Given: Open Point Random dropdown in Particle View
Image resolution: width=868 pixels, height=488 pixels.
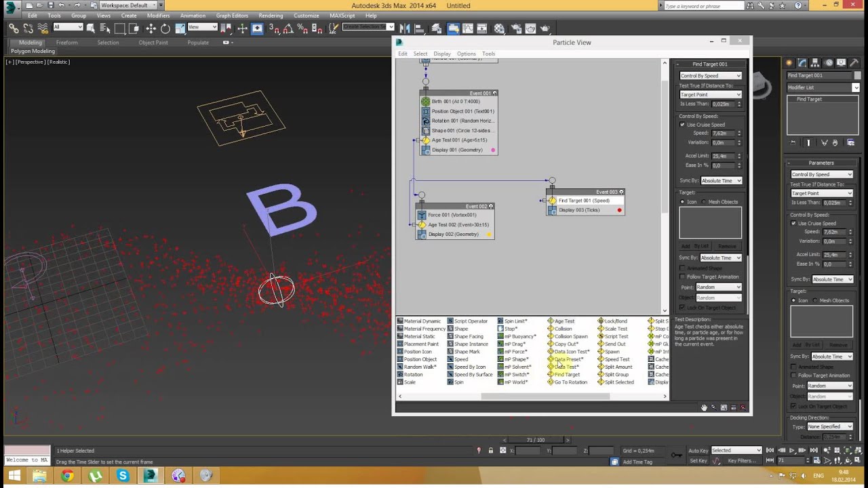Looking at the screenshot, I should point(719,287).
